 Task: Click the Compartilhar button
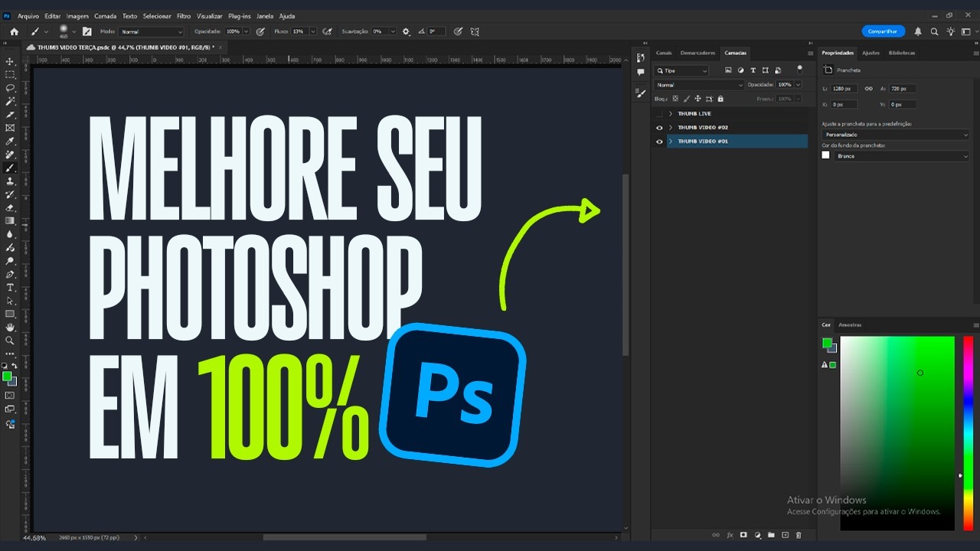point(884,31)
